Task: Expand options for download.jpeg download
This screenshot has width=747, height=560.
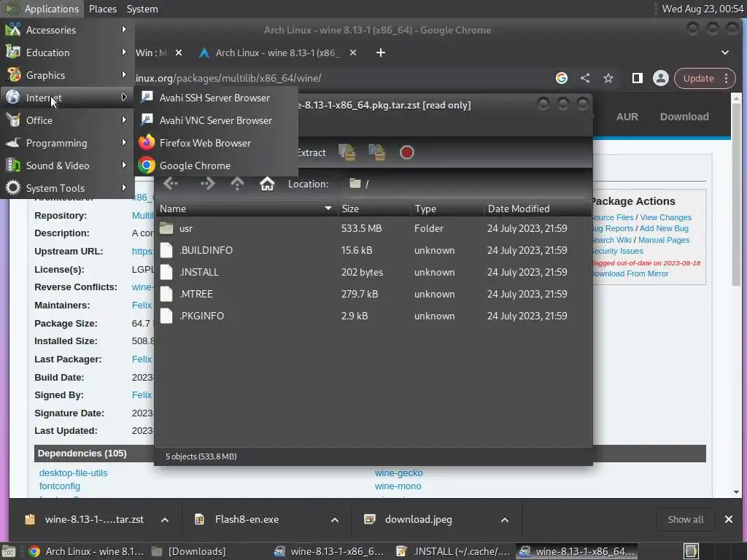Action: [x=505, y=520]
